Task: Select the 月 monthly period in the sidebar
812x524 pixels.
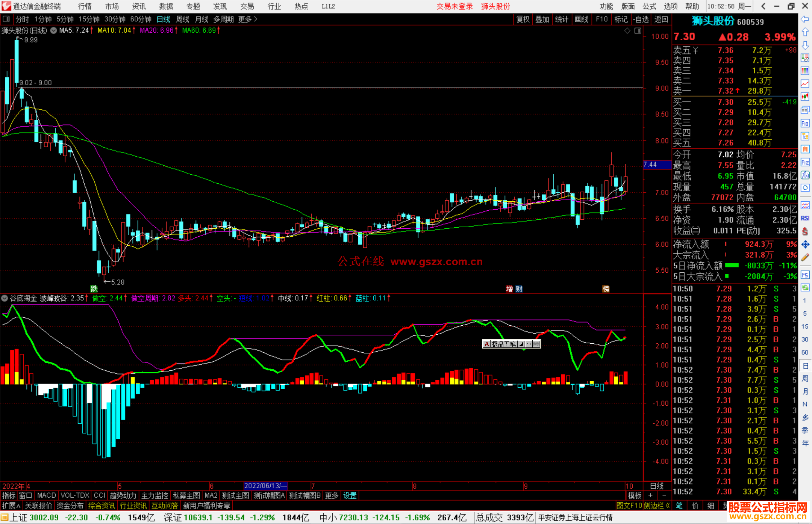Action: click(805, 391)
